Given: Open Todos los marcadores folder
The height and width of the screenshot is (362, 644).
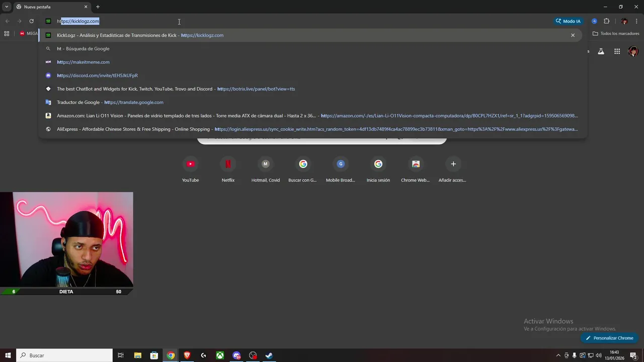Looking at the screenshot, I should tap(616, 34).
